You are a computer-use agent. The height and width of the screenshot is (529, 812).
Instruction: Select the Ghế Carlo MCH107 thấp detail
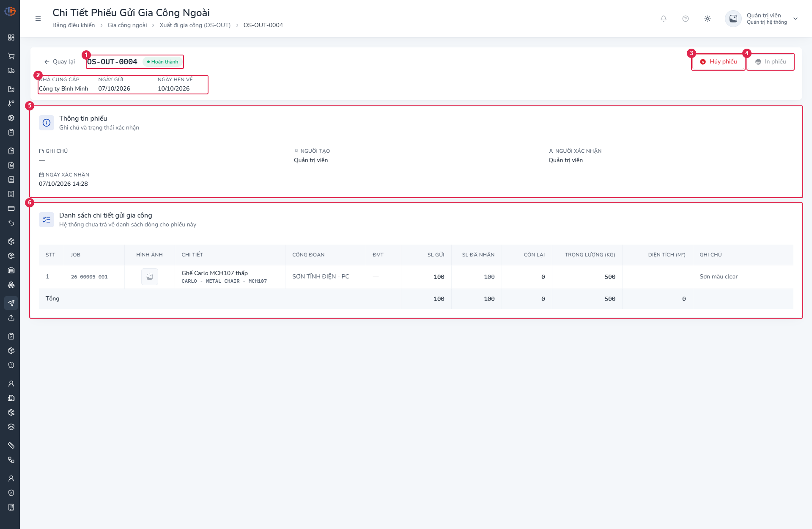pos(215,273)
